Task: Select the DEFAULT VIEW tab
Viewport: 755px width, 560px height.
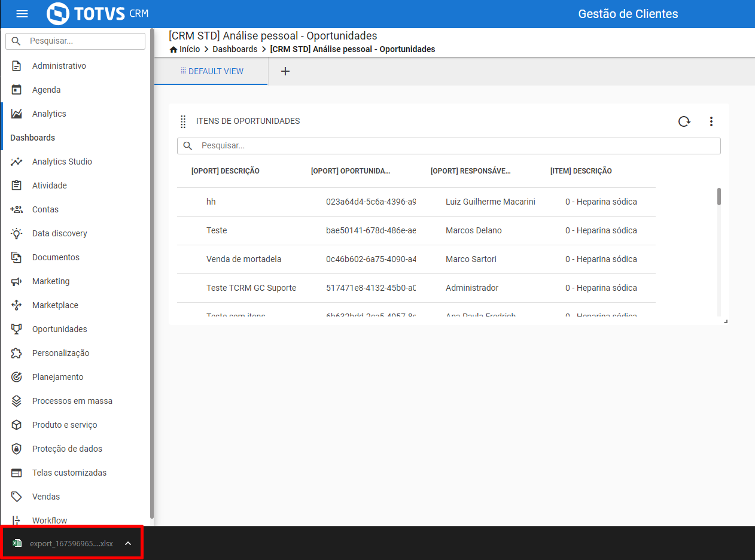Action: pyautogui.click(x=211, y=71)
